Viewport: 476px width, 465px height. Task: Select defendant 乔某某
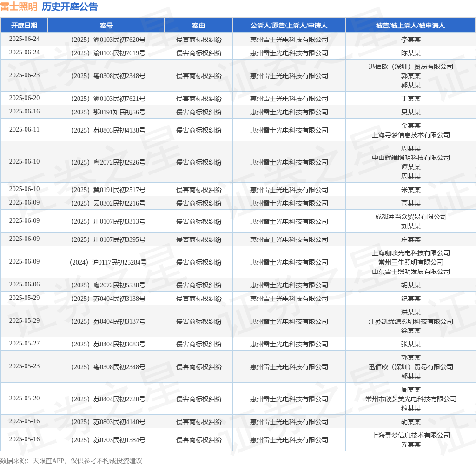pyautogui.click(x=411, y=445)
